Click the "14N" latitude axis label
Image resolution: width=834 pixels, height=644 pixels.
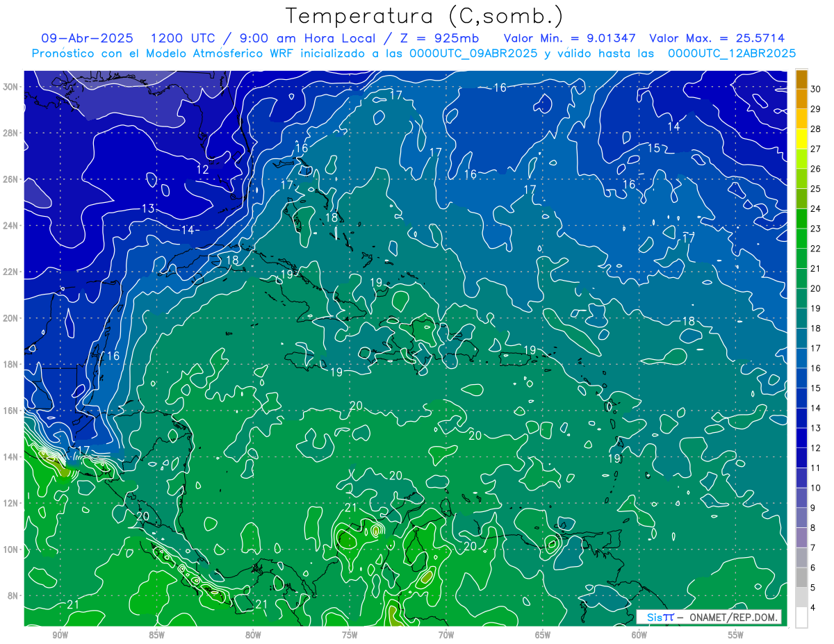pyautogui.click(x=12, y=457)
